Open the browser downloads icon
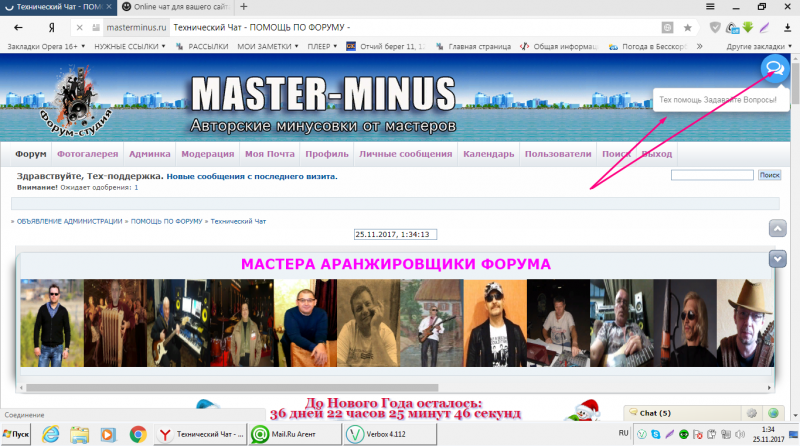Viewport: 800px width, 446px height. pyautogui.click(x=788, y=28)
